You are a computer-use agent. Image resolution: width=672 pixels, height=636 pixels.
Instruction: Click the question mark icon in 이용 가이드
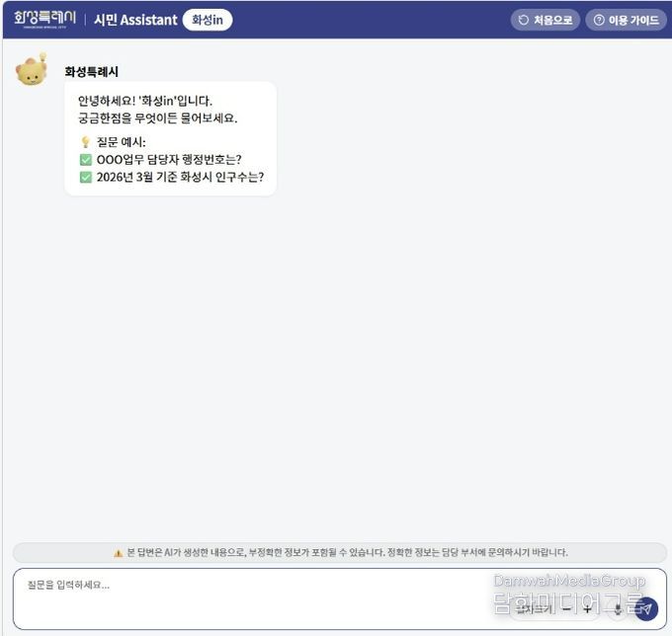point(599,20)
